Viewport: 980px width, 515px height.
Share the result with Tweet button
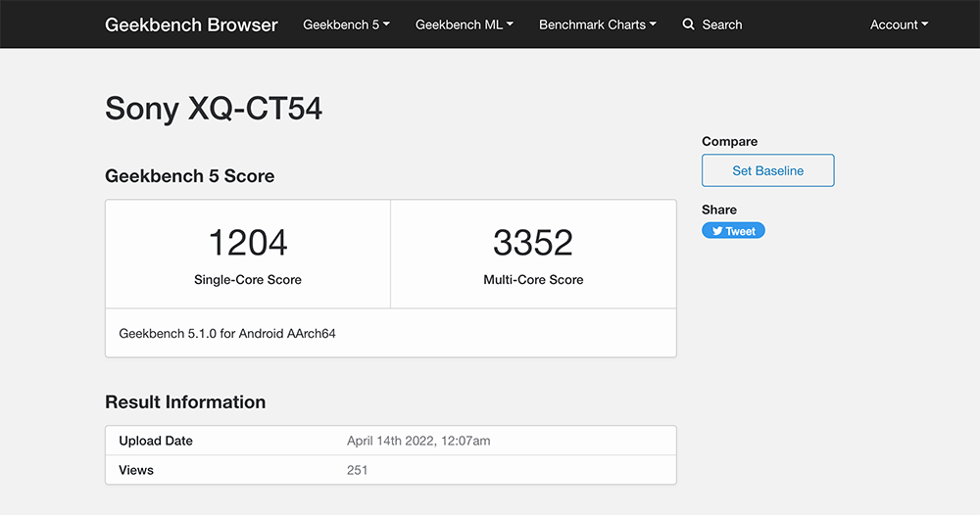(x=733, y=231)
